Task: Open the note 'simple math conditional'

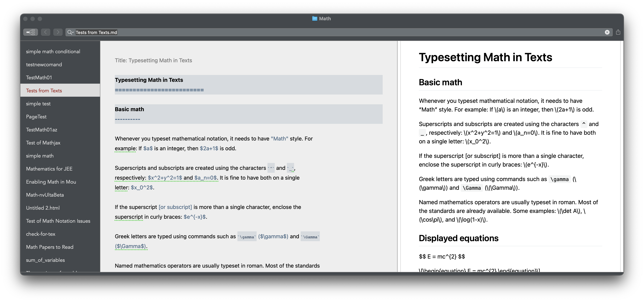Action: pyautogui.click(x=53, y=51)
